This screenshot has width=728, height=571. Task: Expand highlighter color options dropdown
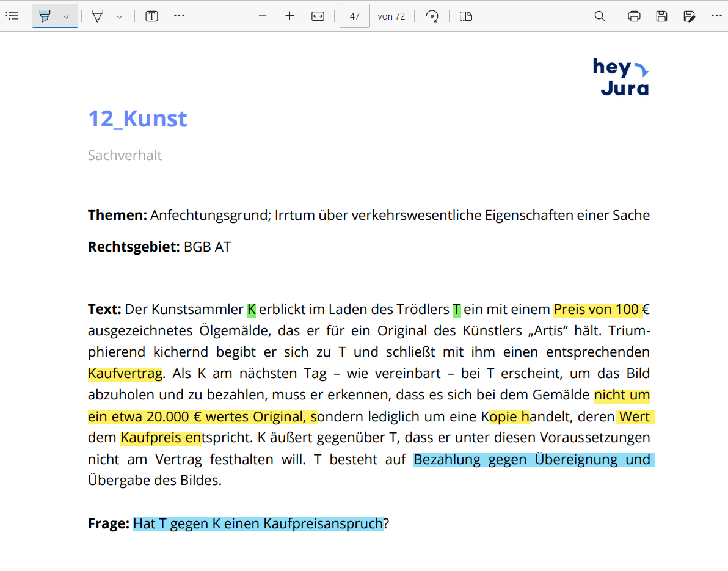point(66,16)
